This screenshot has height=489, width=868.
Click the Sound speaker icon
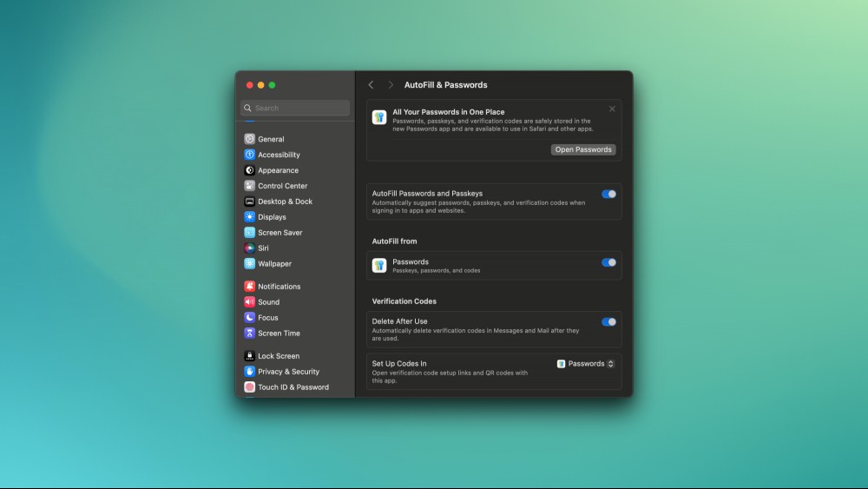pos(250,301)
